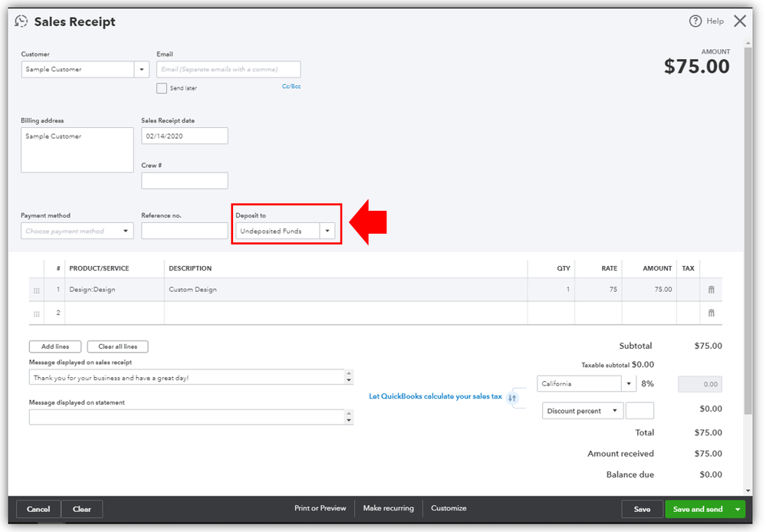The height and width of the screenshot is (532, 766).
Task: Click the empty product cell in line 2
Action: [114, 313]
